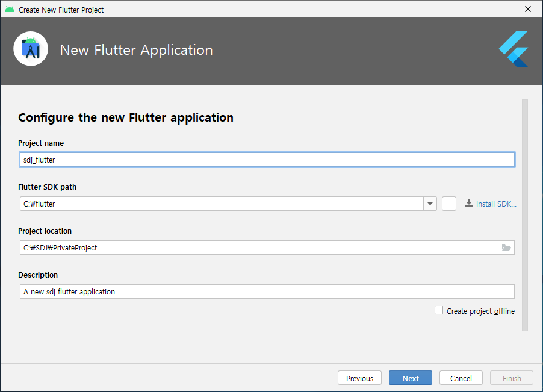Screen dimensions: 543x392
Task: Open the SDK path browse ellipsis button
Action: [449, 204]
